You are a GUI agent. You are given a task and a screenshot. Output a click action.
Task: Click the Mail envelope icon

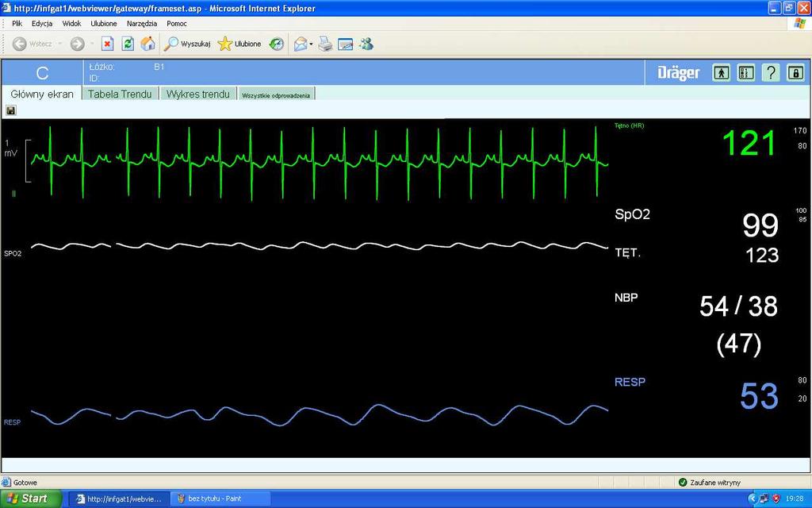301,44
